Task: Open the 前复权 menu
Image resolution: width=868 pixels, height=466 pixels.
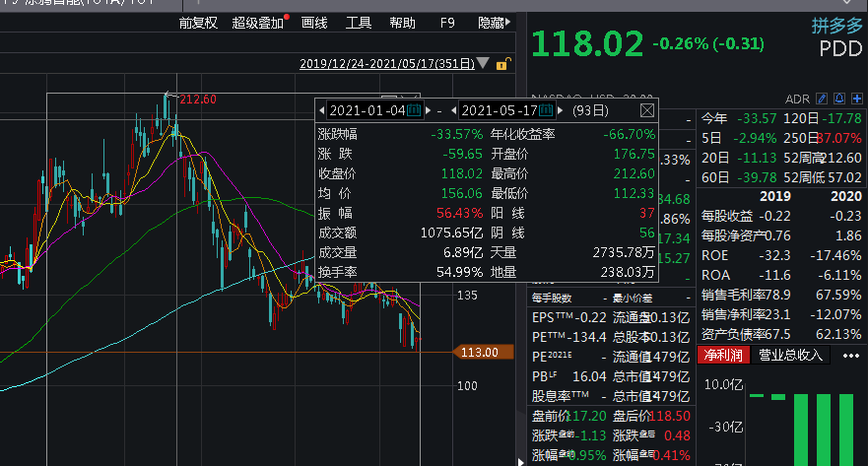Action: point(198,23)
